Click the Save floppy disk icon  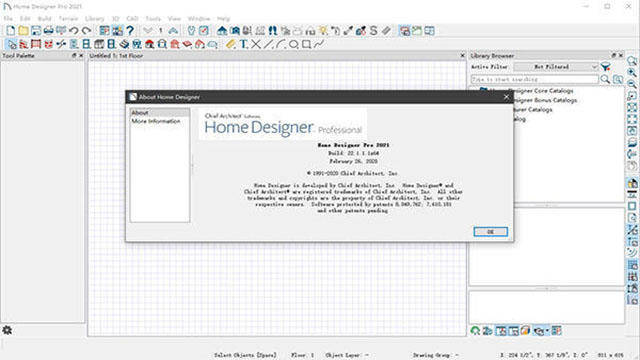(x=36, y=31)
